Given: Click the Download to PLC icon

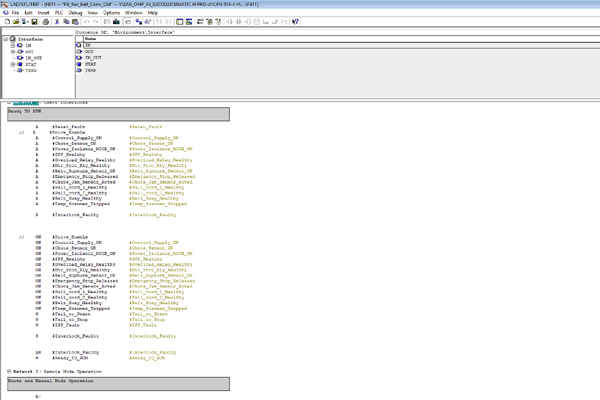Looking at the screenshot, I should click(x=116, y=22).
